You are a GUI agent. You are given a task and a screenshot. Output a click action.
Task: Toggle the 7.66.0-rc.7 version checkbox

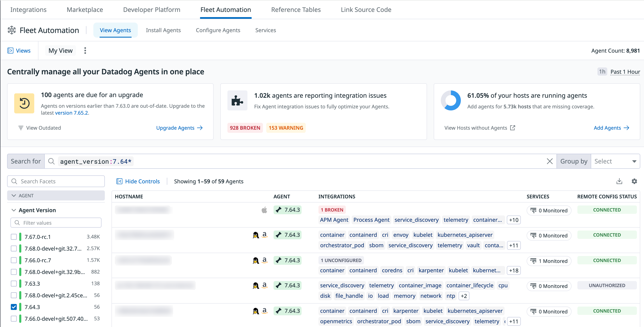[14, 260]
